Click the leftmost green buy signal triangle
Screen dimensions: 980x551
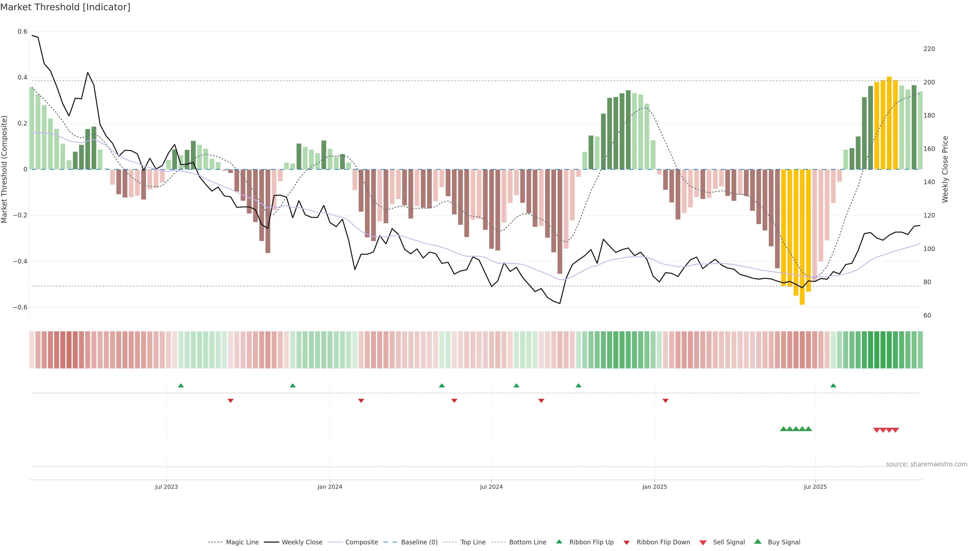(x=783, y=429)
